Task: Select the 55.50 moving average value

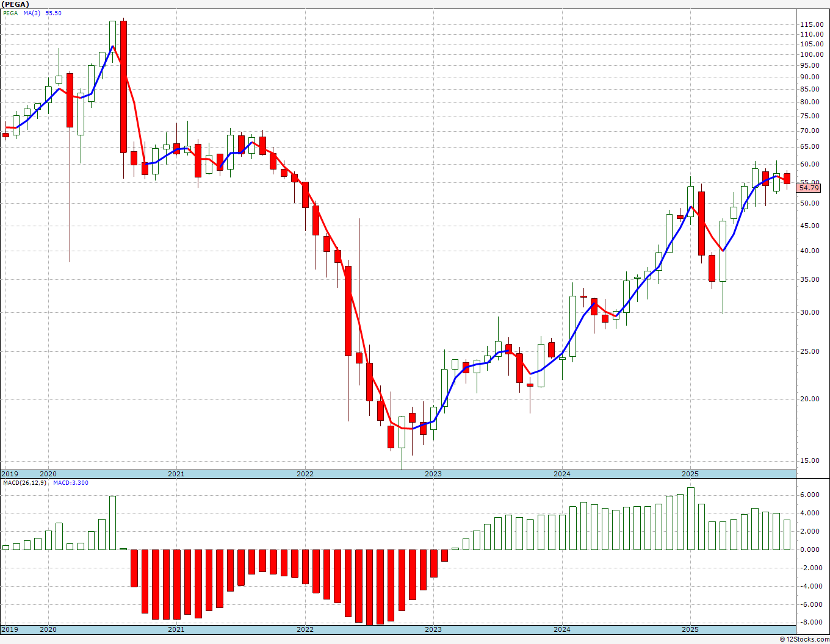Action: click(x=54, y=13)
